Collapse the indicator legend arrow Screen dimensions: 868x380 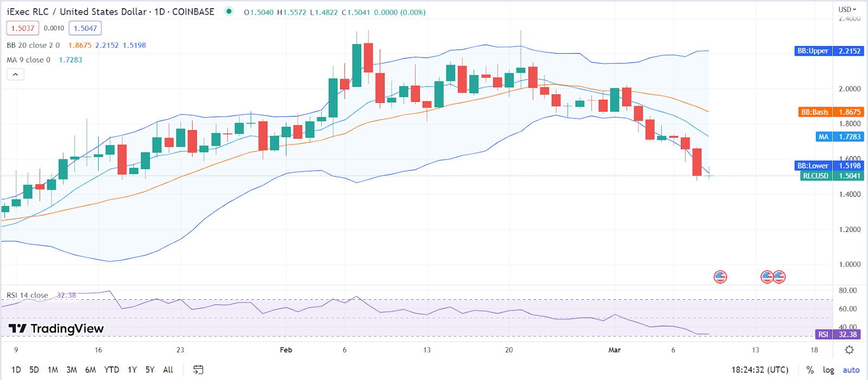(15, 74)
